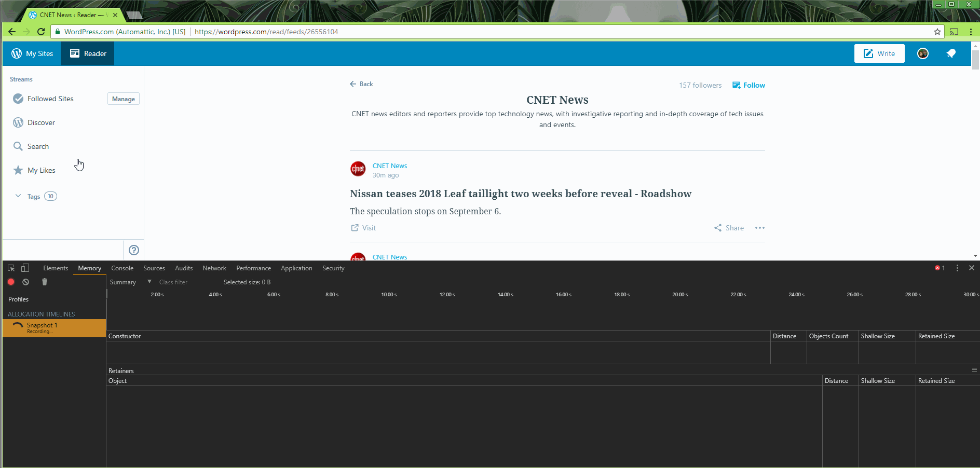
Task: Click the Manage followed sites button
Action: point(124,99)
